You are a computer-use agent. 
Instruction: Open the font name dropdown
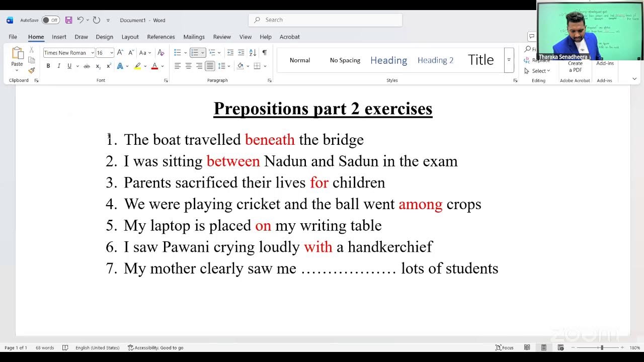pos(93,53)
